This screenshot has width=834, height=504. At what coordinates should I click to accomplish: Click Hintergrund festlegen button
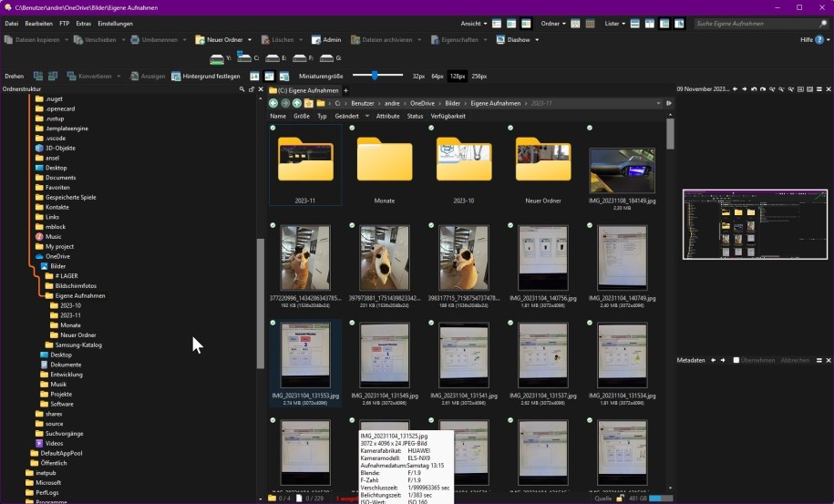[206, 76]
